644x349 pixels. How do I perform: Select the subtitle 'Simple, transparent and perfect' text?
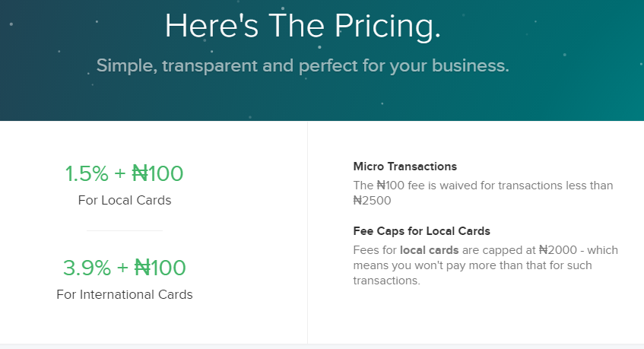(227, 65)
